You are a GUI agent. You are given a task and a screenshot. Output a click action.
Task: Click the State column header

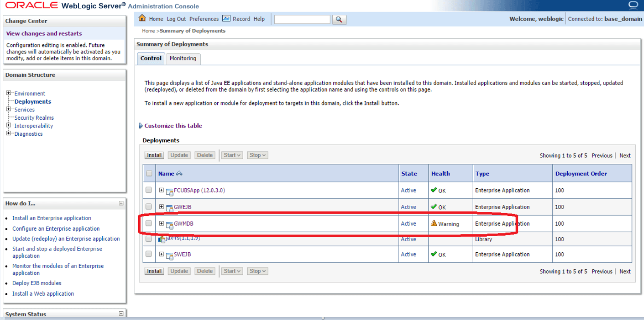point(409,174)
